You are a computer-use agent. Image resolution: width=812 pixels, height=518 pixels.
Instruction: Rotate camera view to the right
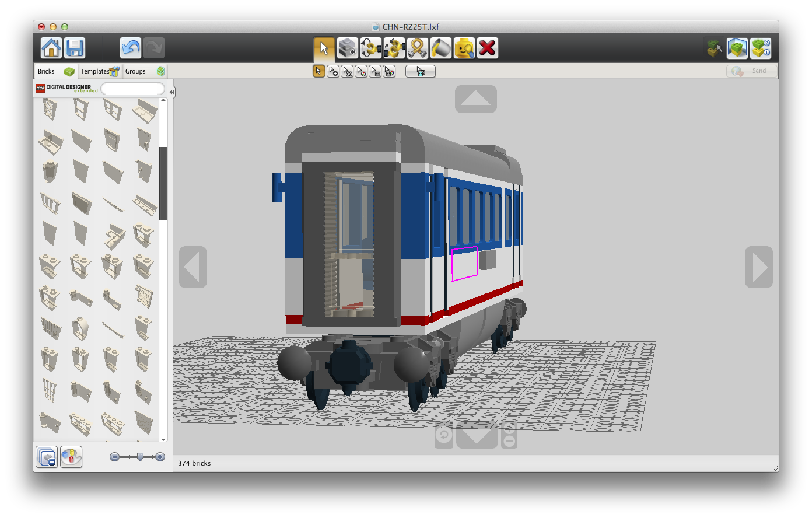758,267
